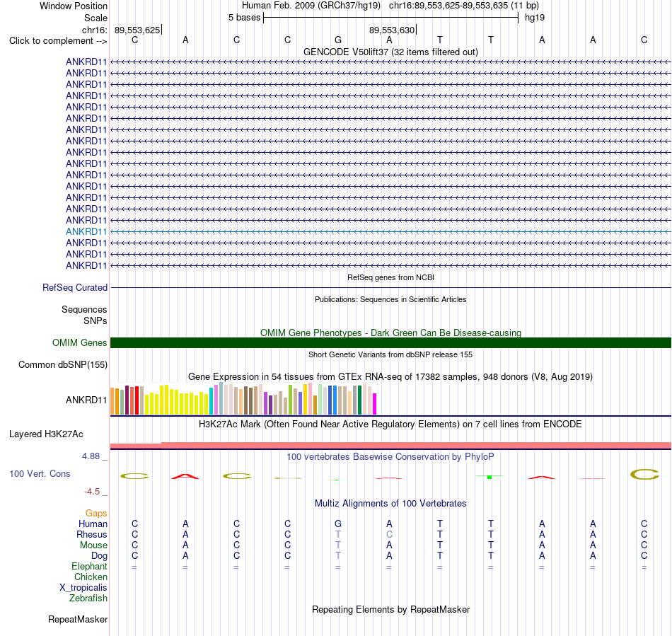Click the Rhesus species label
This screenshot has width=672, height=636.
click(92, 534)
